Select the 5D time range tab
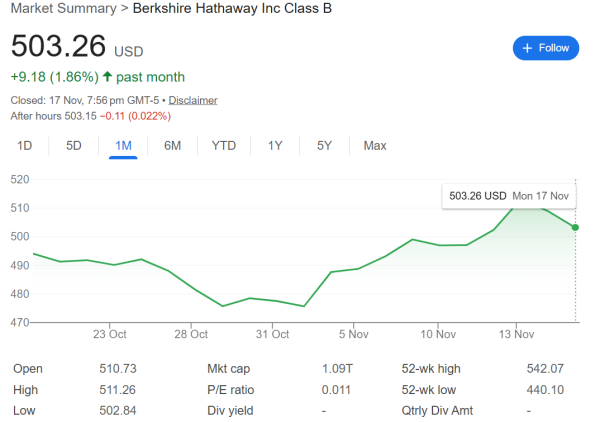This screenshot has height=422, width=600. 74,146
